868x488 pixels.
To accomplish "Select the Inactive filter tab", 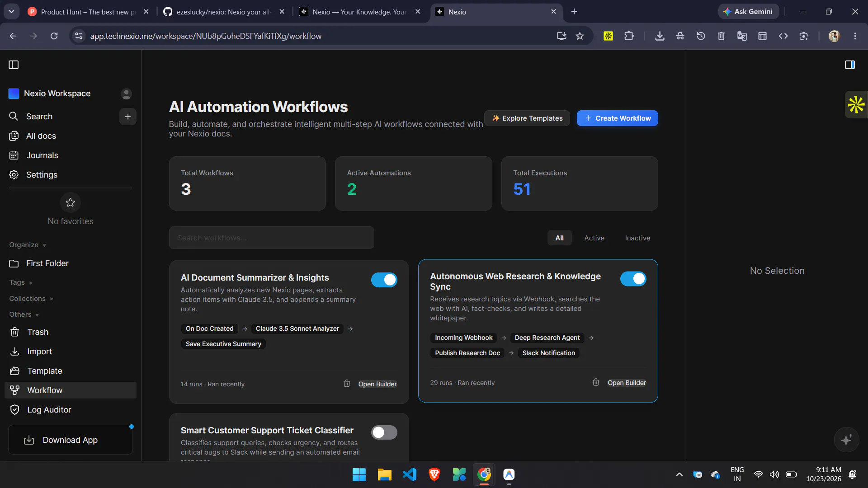I will click(x=637, y=238).
